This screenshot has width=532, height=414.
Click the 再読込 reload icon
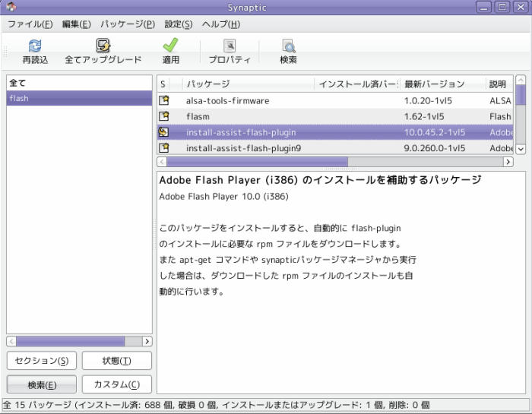tap(35, 46)
